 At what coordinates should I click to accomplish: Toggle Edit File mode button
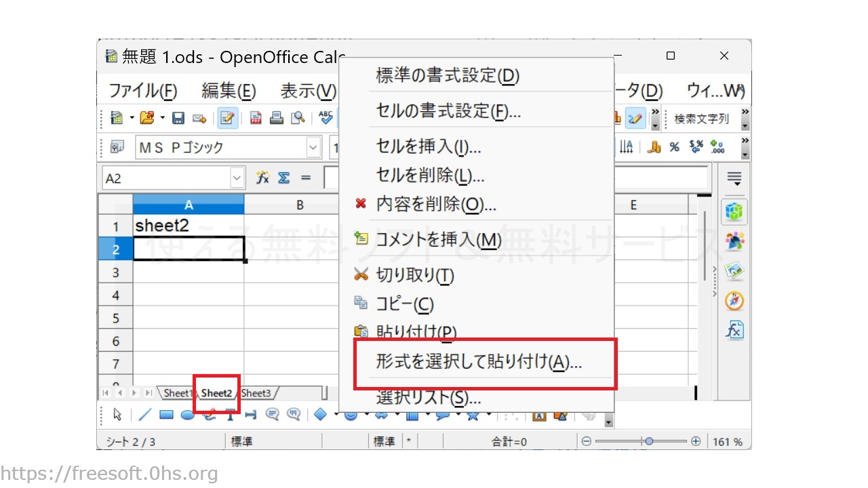[x=227, y=119]
